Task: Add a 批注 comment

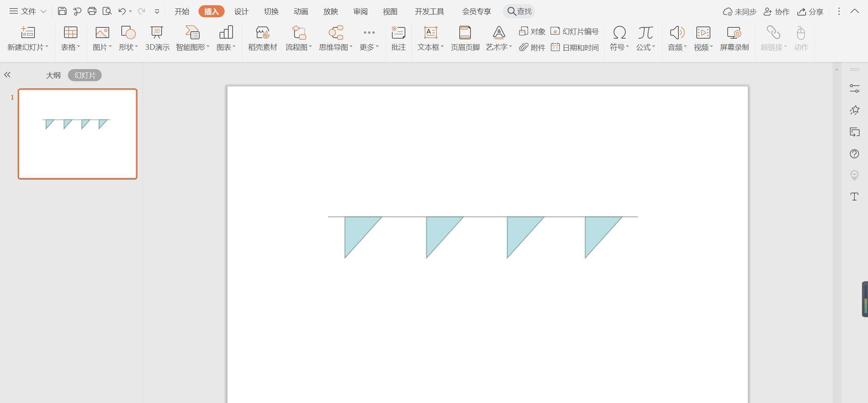Action: [398, 38]
